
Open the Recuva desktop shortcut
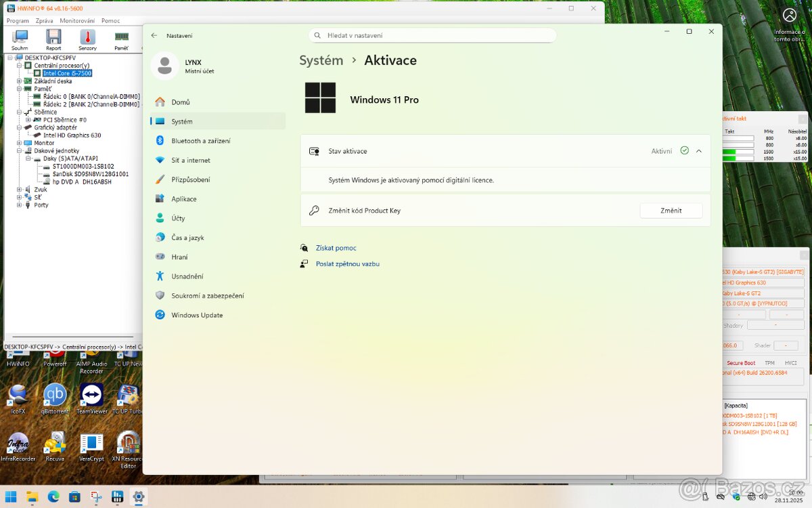55,445
